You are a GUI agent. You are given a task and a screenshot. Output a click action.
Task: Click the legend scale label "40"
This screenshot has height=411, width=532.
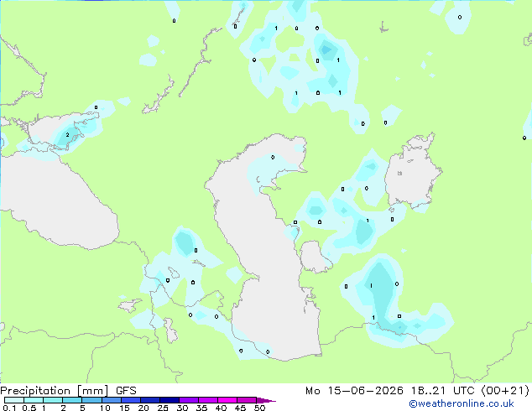(x=221, y=408)
